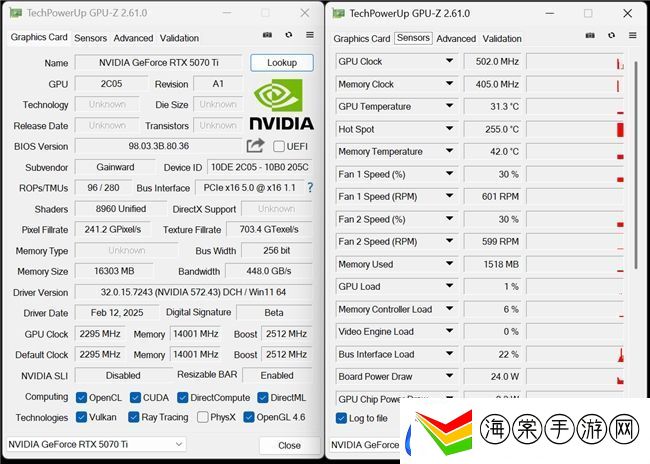Enable the PhysX checkbox
This screenshot has width=650, height=464.
203,417
